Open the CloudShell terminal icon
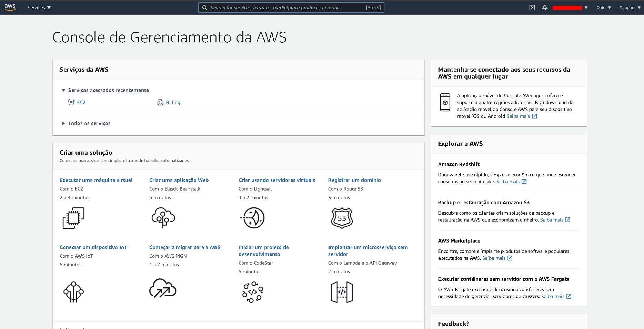The image size is (644, 329). 532,8
